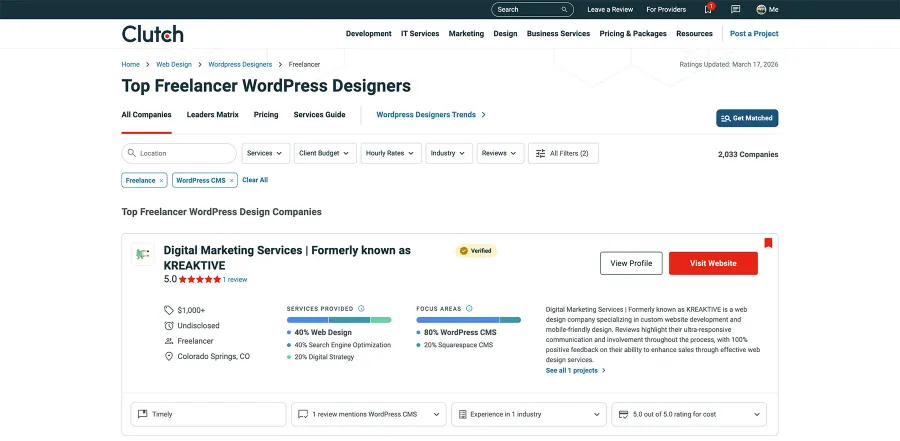
Task: Expand Experience in 1 industry
Action: tap(529, 414)
